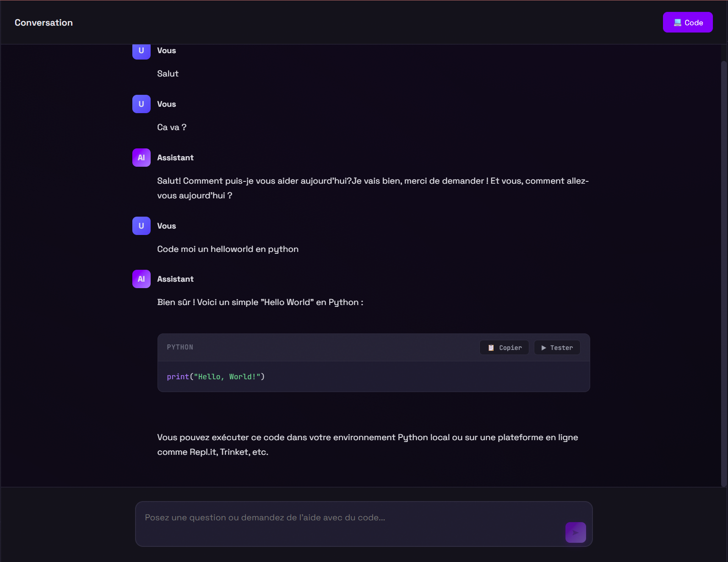Viewport: 728px width, 562px height.
Task: Click AI avatar above the "Je vais bien" reply
Action: coord(141,158)
